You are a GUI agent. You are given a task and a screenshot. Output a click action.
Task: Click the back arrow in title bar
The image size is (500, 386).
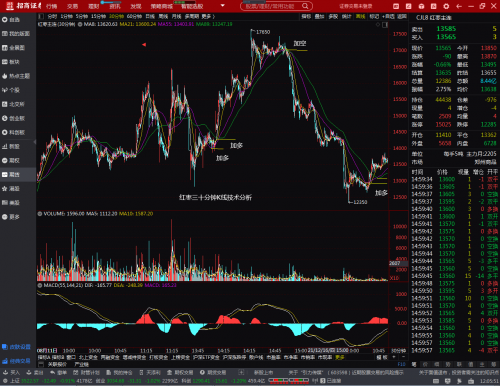pyautogui.click(x=459, y=6)
